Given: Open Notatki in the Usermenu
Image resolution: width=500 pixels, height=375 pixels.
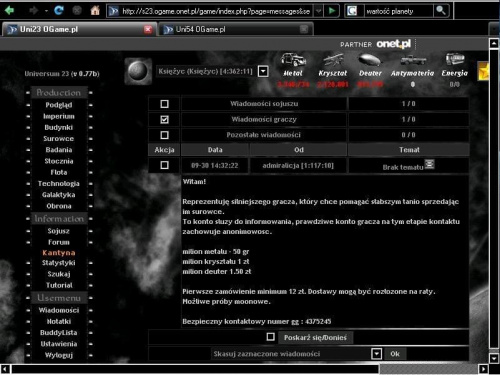Looking at the screenshot, I should (59, 322).
